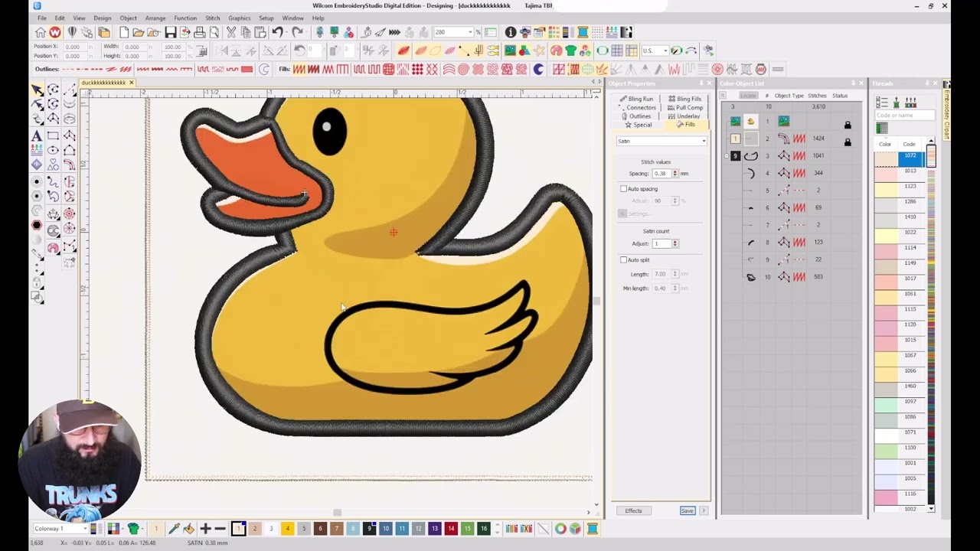
Task: Print the design
Action: (x=200, y=32)
